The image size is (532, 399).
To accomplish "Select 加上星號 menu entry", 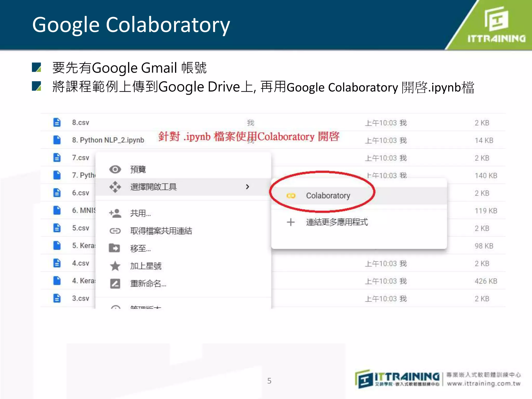I will (x=183, y=266).
